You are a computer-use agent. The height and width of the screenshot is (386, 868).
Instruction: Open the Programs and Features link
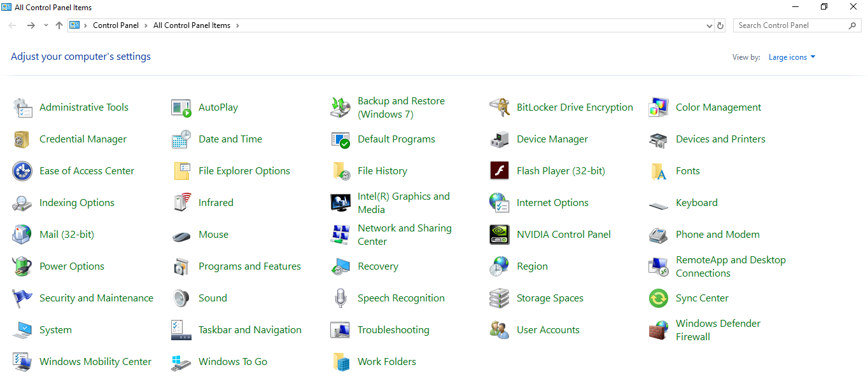click(249, 266)
